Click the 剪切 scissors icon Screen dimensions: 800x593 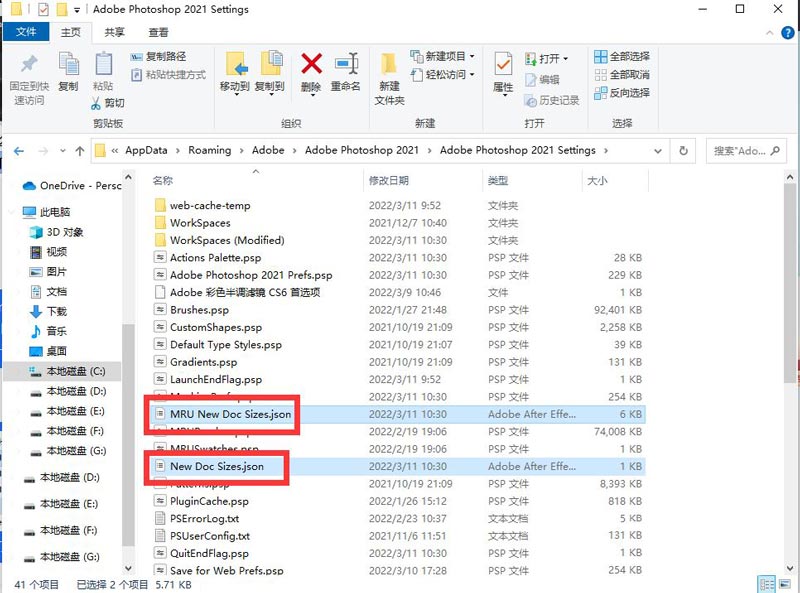(95, 104)
